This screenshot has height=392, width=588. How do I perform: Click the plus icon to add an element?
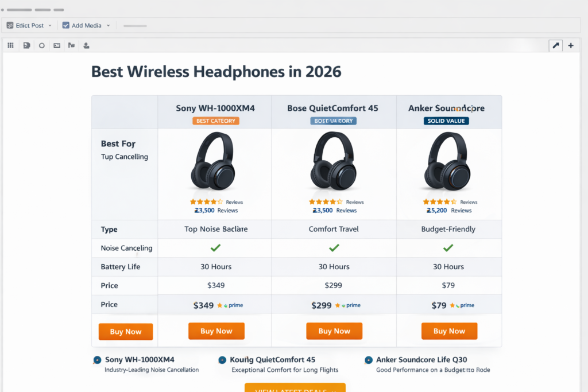[571, 45]
